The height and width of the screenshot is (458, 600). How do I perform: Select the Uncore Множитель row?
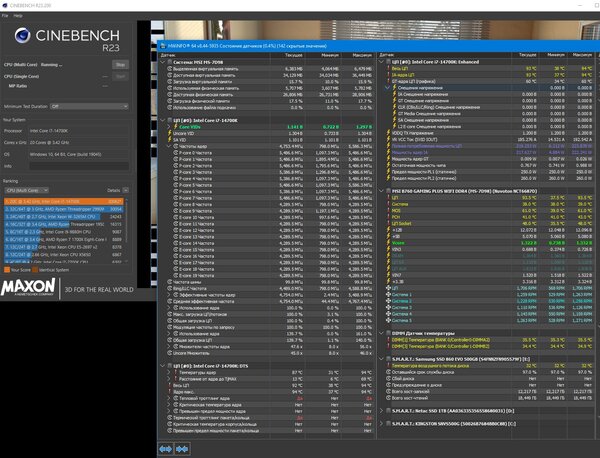268,353
